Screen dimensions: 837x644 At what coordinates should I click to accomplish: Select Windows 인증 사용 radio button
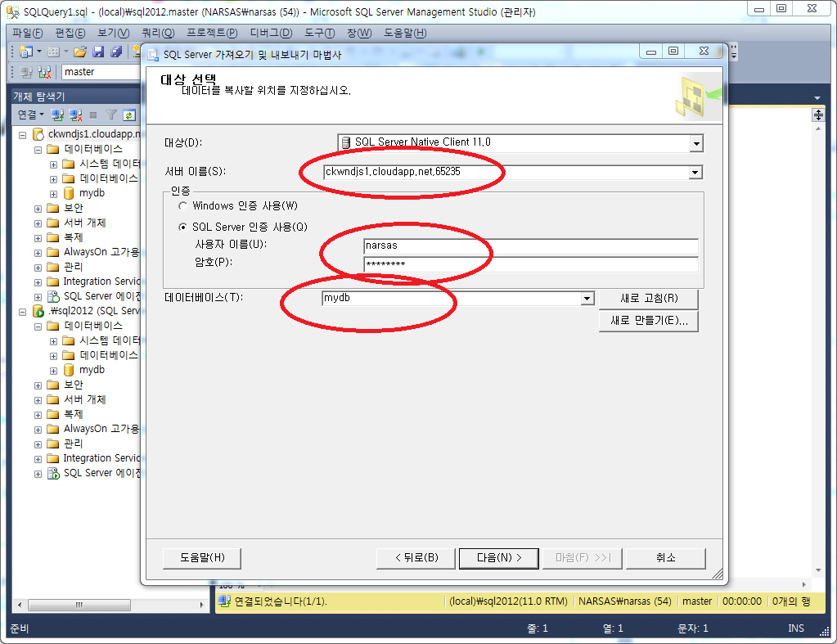pyautogui.click(x=182, y=205)
